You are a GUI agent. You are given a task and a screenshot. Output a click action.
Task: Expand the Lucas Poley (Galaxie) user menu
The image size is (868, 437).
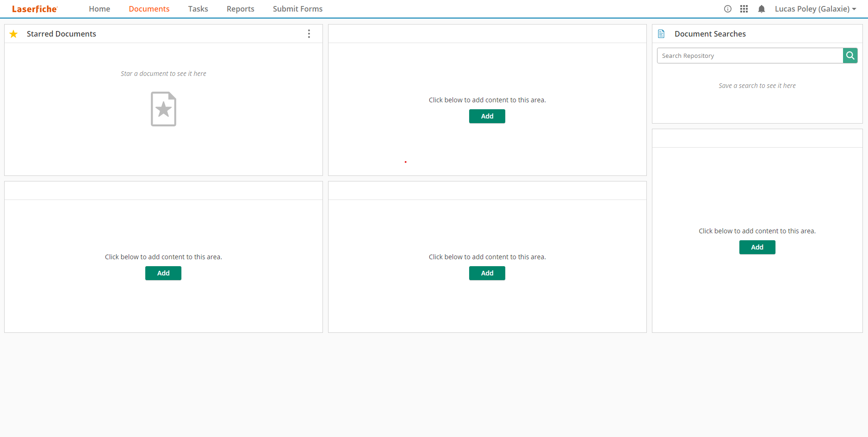(x=815, y=9)
